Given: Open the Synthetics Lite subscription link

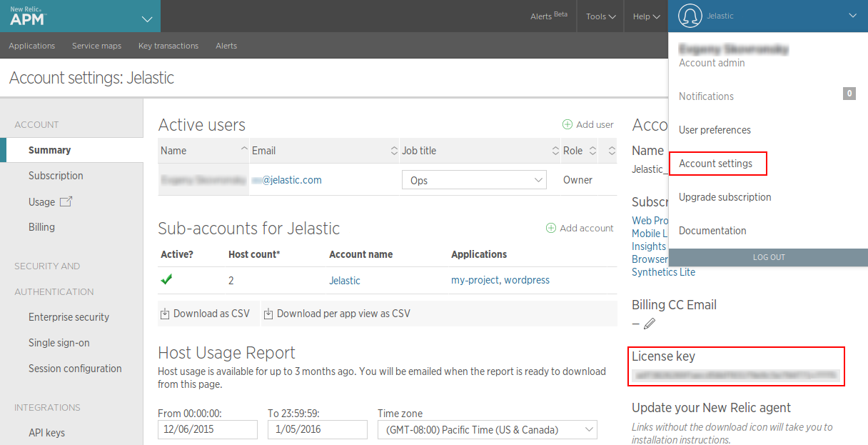Looking at the screenshot, I should 663,272.
